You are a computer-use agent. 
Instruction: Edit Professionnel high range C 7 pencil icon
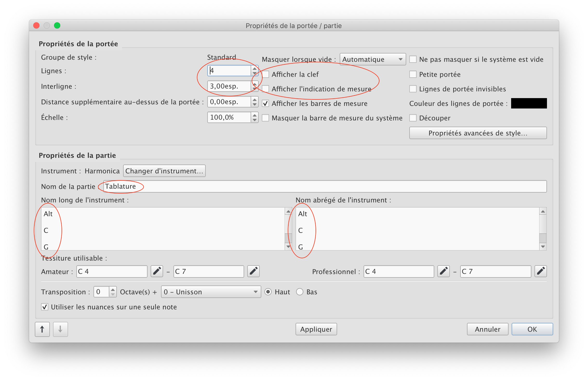(540, 271)
